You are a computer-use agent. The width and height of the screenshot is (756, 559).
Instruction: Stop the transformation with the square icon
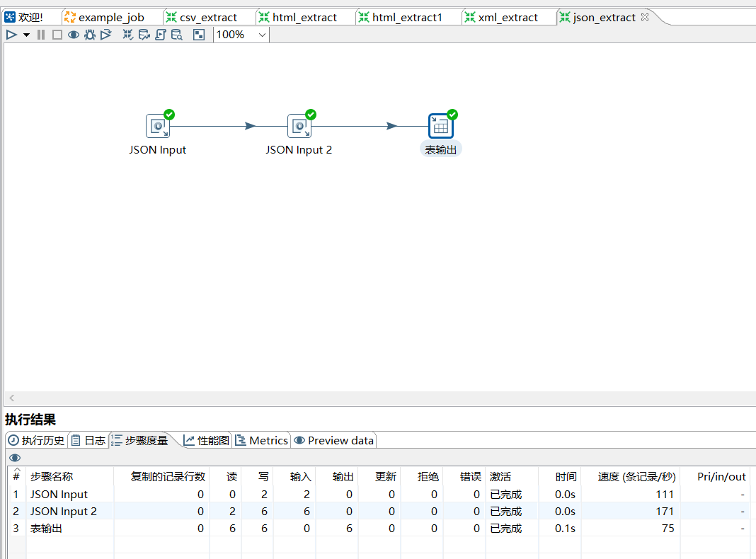[x=57, y=35]
